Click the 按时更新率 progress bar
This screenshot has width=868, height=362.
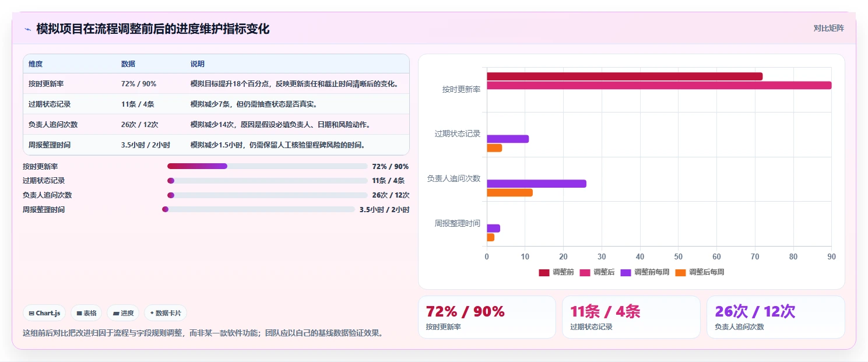click(x=268, y=166)
